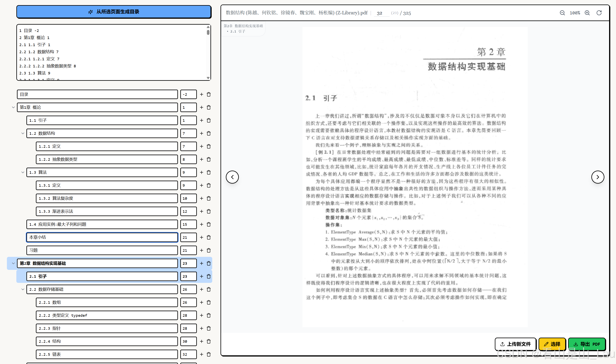The image size is (616, 364).
Task: Collapse the 1.3 算法 section
Action: click(23, 172)
